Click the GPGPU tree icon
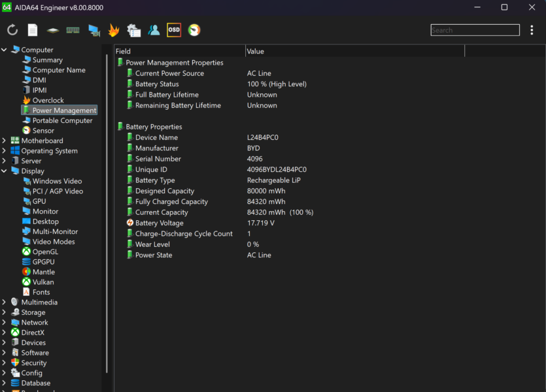 [26, 261]
